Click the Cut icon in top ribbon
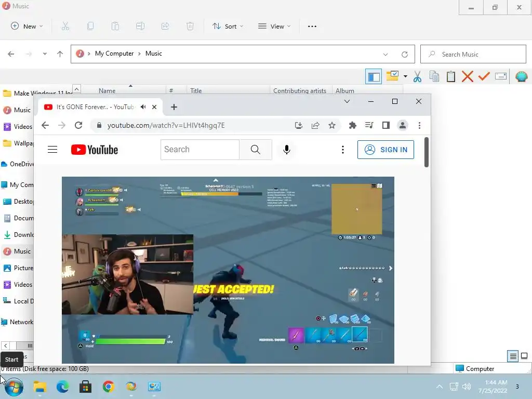 click(65, 26)
